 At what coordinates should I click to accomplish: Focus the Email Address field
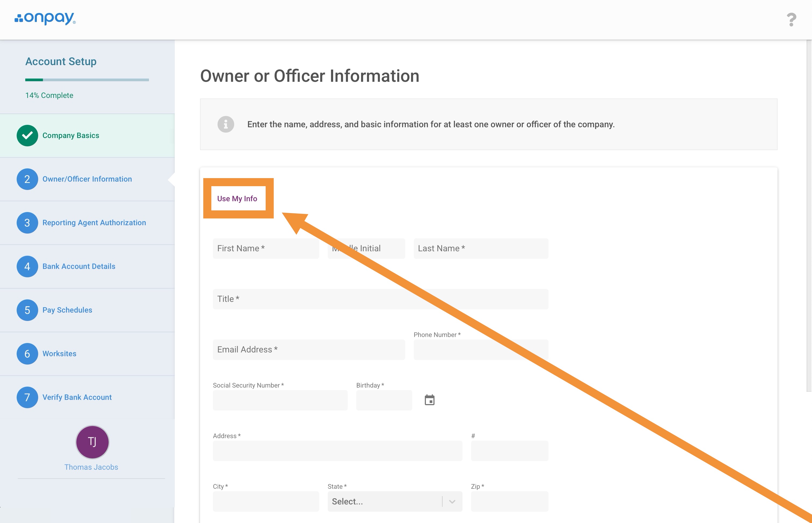click(x=308, y=349)
